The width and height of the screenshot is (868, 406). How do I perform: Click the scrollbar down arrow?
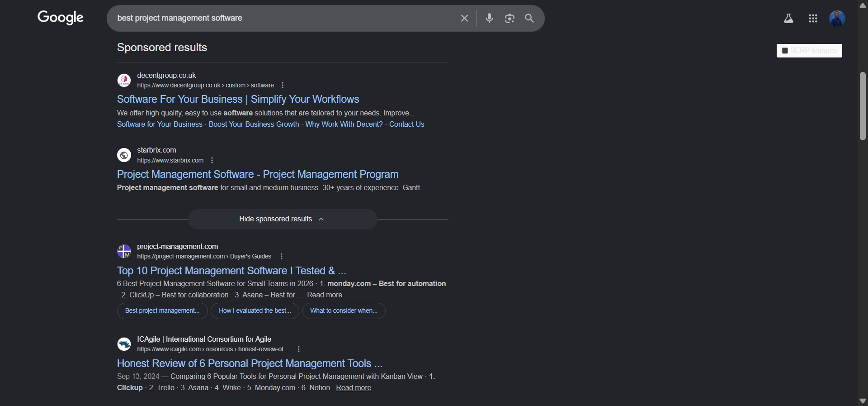[x=863, y=401]
